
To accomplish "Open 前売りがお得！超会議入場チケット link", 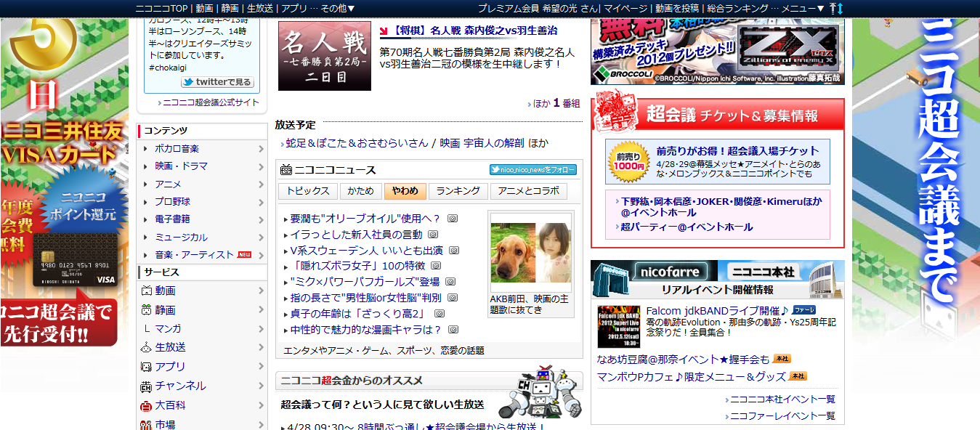I will [x=737, y=151].
